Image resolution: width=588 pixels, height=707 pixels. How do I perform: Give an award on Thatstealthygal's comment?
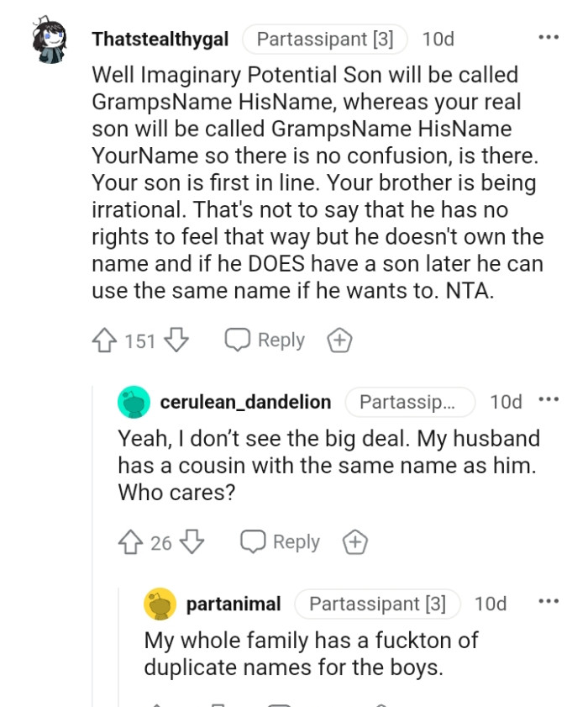click(x=339, y=340)
